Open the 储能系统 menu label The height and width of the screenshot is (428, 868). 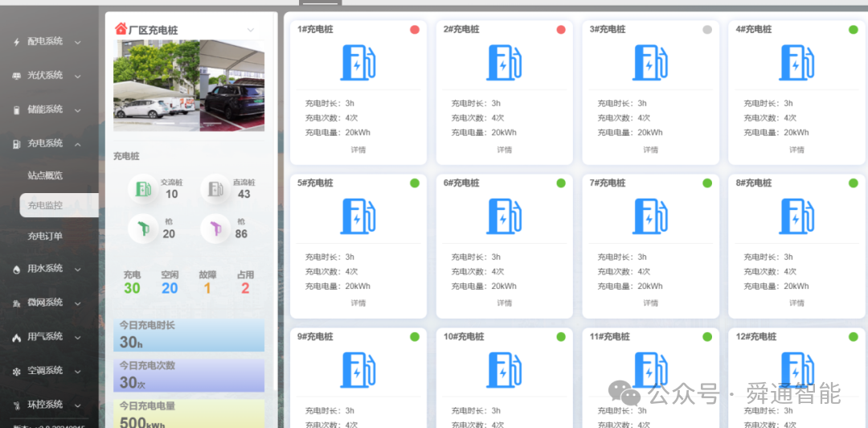click(x=45, y=109)
